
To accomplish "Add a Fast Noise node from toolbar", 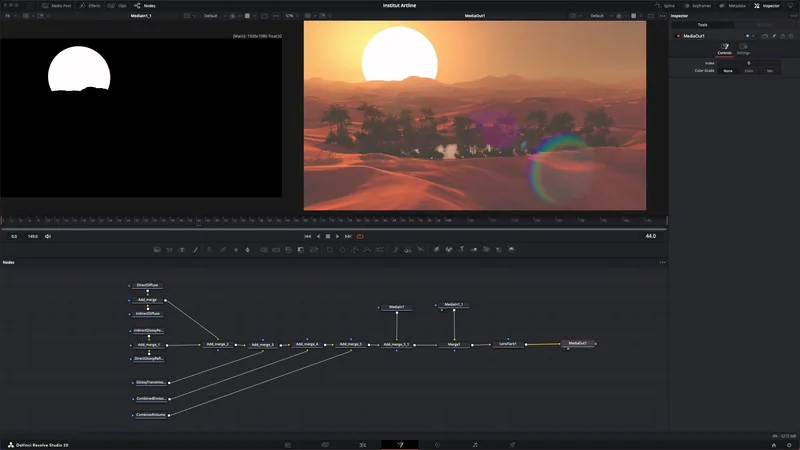I will [169, 249].
